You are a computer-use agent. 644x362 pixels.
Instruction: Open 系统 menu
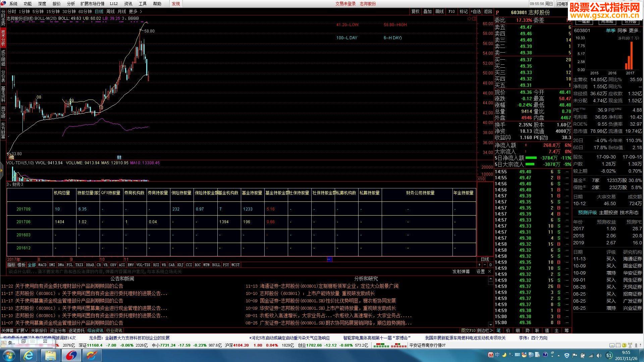pyautogui.click(x=13, y=4)
